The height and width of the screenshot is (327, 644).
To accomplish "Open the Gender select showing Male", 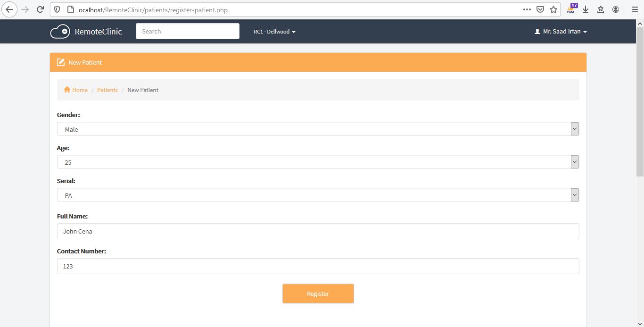I will point(318,129).
